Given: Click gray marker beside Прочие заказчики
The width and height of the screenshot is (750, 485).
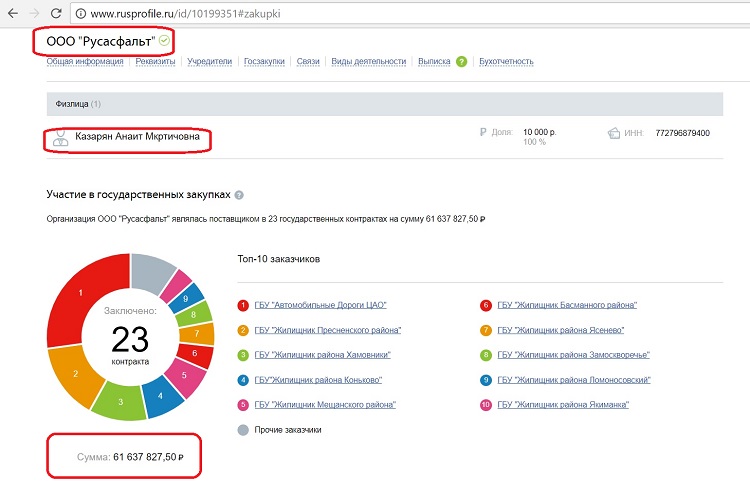Looking at the screenshot, I should (x=243, y=430).
